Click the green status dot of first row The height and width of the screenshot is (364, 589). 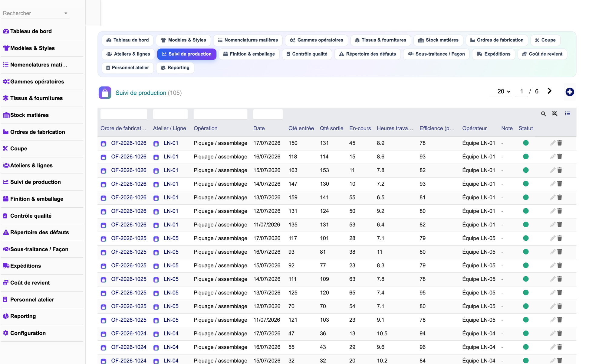[526, 143]
